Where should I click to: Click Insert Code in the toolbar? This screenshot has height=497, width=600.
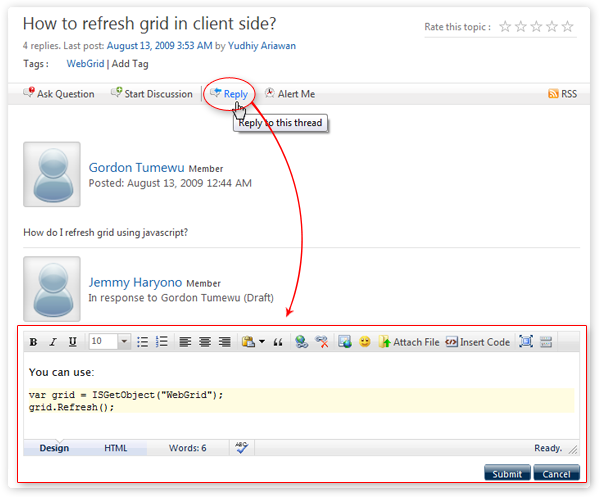point(478,342)
